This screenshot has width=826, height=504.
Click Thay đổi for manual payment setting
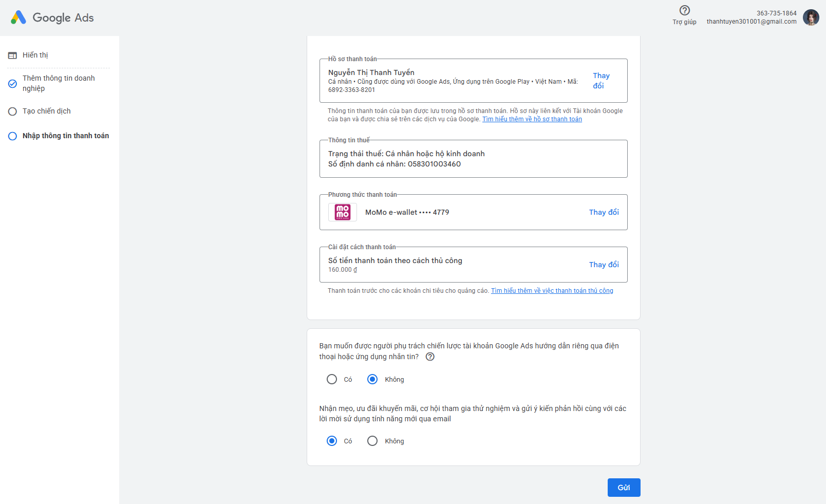(604, 265)
